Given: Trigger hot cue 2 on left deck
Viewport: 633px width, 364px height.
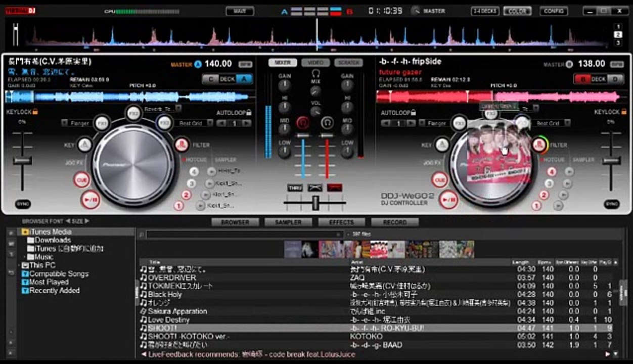Looking at the screenshot, I should 186,195.
